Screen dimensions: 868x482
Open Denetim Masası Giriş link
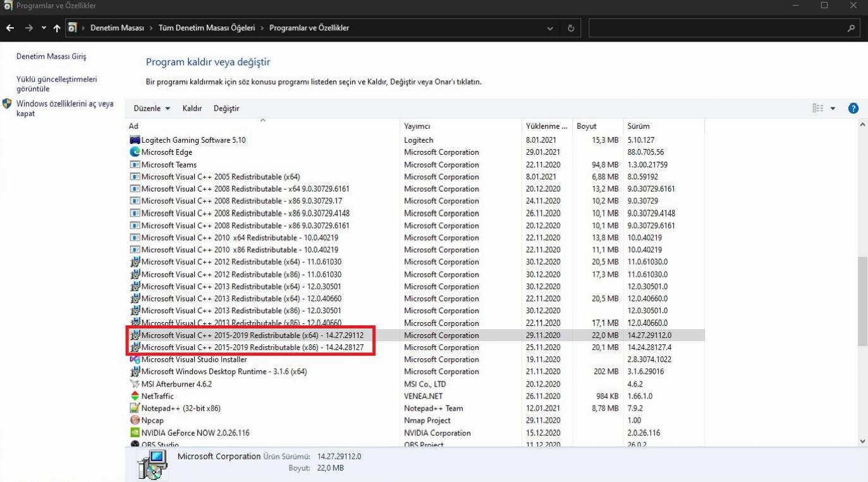51,56
